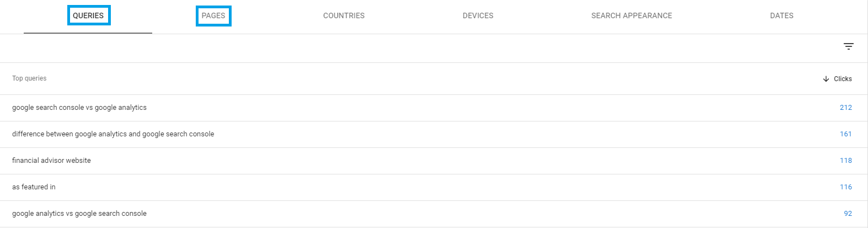Select the "as featured in" query
The image size is (868, 228).
click(34, 187)
